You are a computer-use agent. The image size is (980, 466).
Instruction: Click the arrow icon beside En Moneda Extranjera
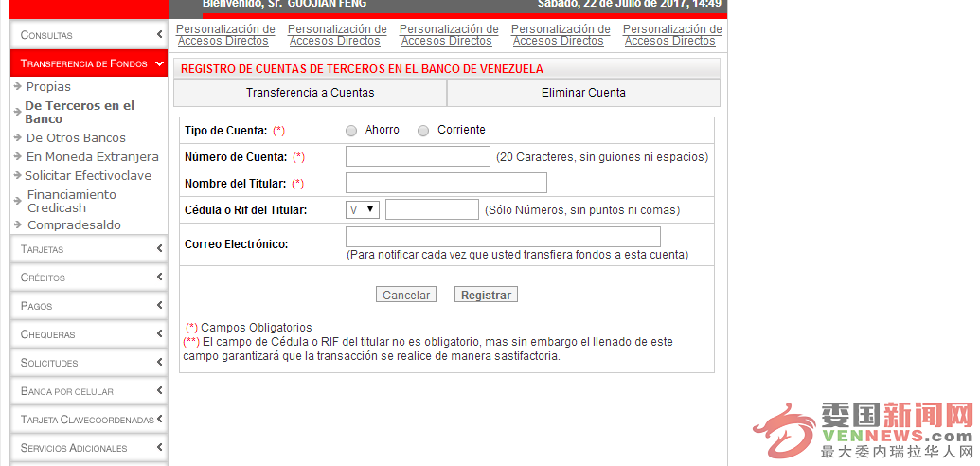(17, 156)
